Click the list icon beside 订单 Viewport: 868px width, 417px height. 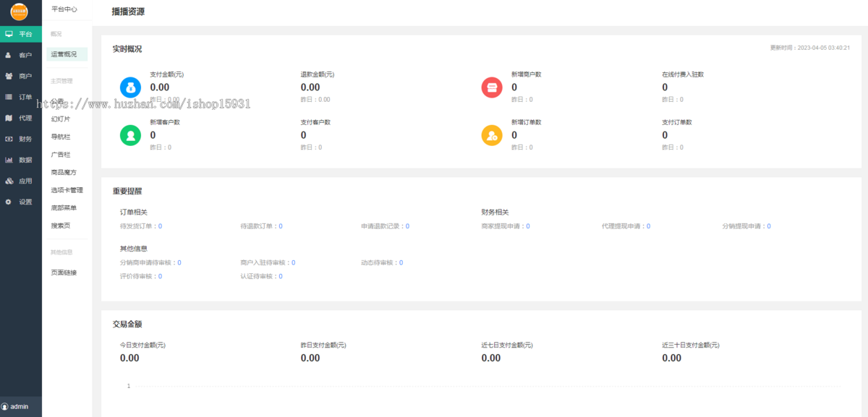9,97
